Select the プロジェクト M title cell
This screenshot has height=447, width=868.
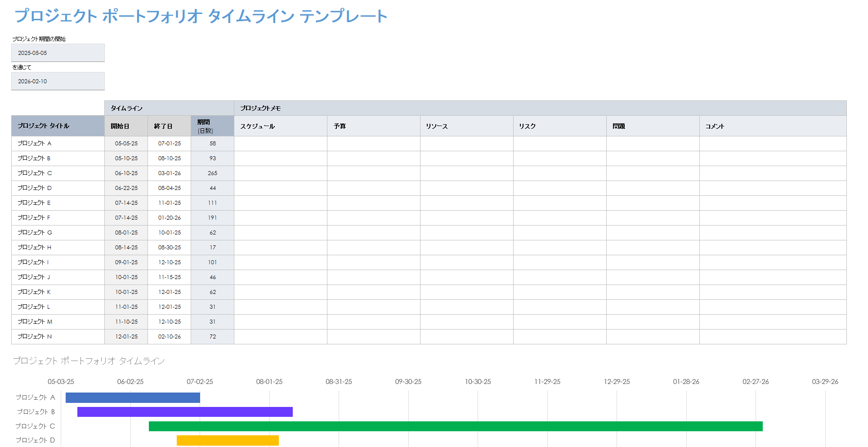pos(58,322)
